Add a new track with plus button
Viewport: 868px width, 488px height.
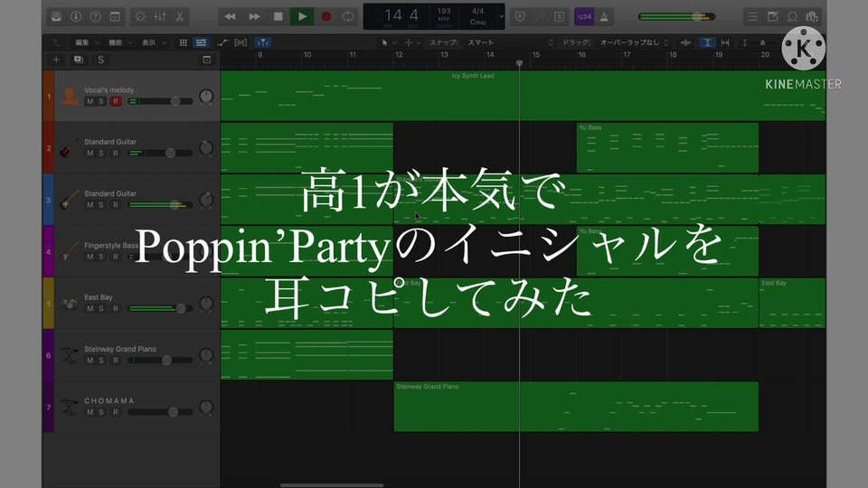pos(56,60)
